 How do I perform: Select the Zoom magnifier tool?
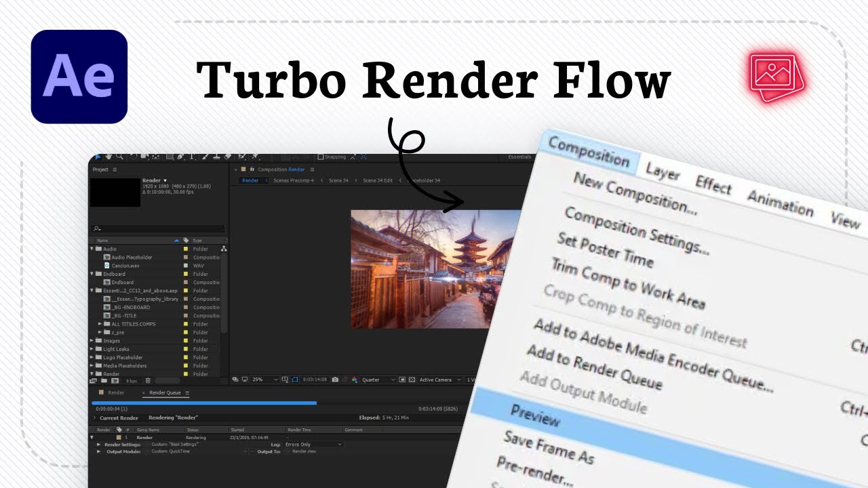119,157
